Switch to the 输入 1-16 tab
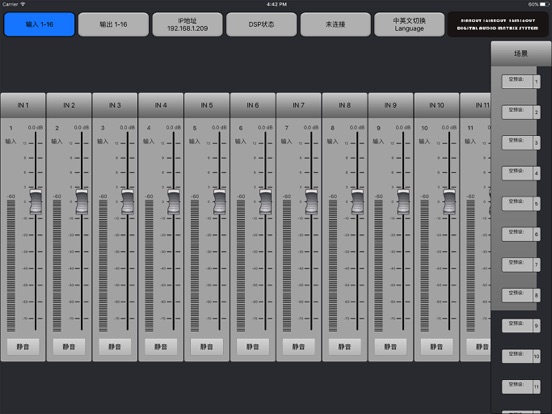 coord(39,24)
